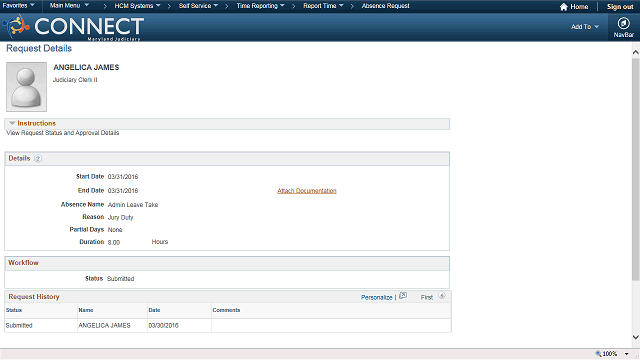This screenshot has width=640, height=360.
Task: Click the Personalize link
Action: pyautogui.click(x=376, y=297)
